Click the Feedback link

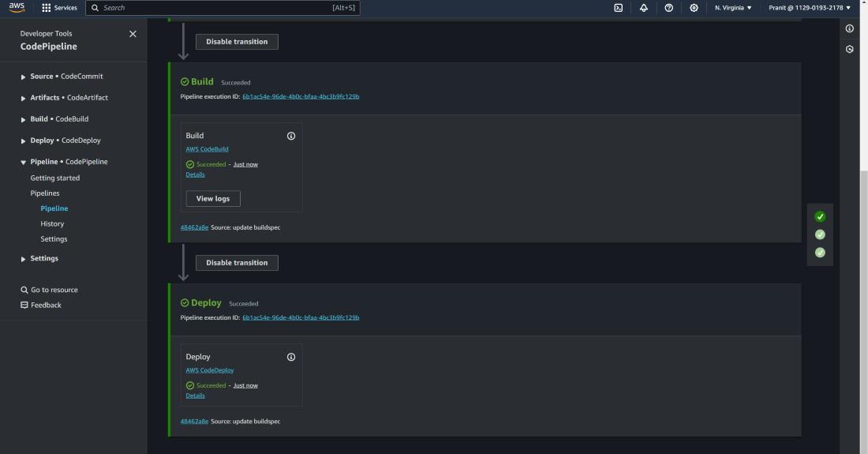point(46,305)
